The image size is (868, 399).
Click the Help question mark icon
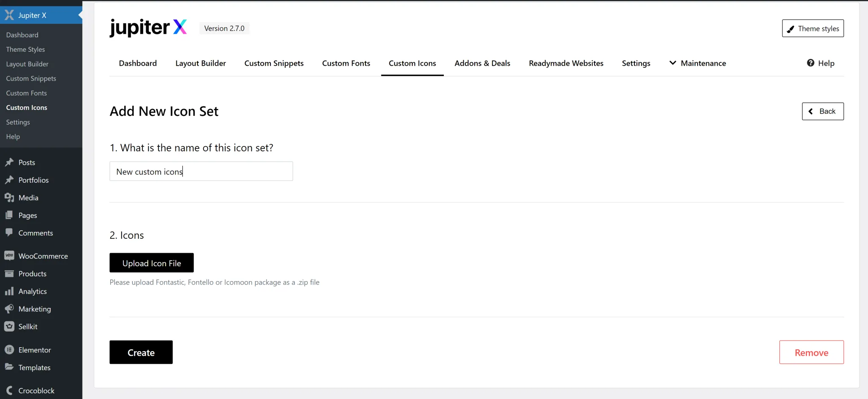click(x=810, y=63)
